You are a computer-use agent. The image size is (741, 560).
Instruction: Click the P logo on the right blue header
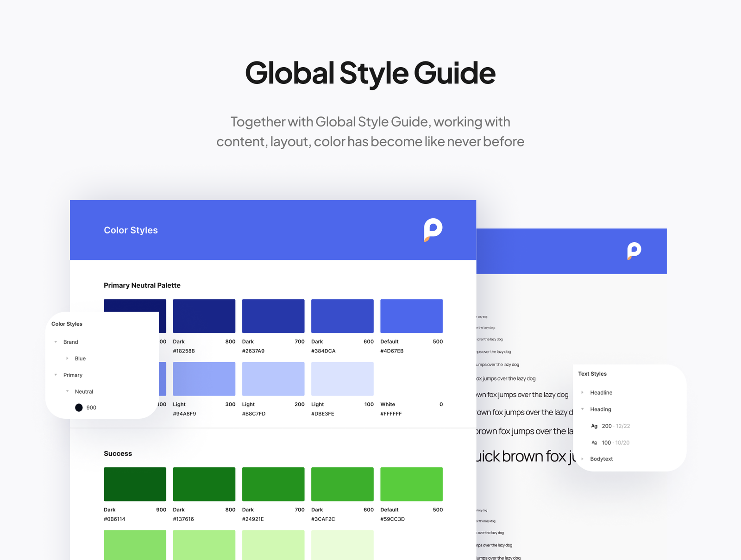tap(634, 252)
